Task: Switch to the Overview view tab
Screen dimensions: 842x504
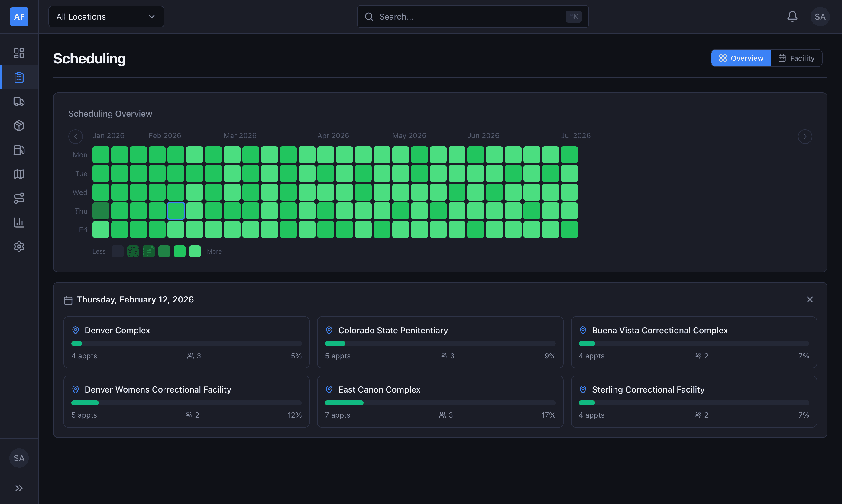Action: click(741, 58)
